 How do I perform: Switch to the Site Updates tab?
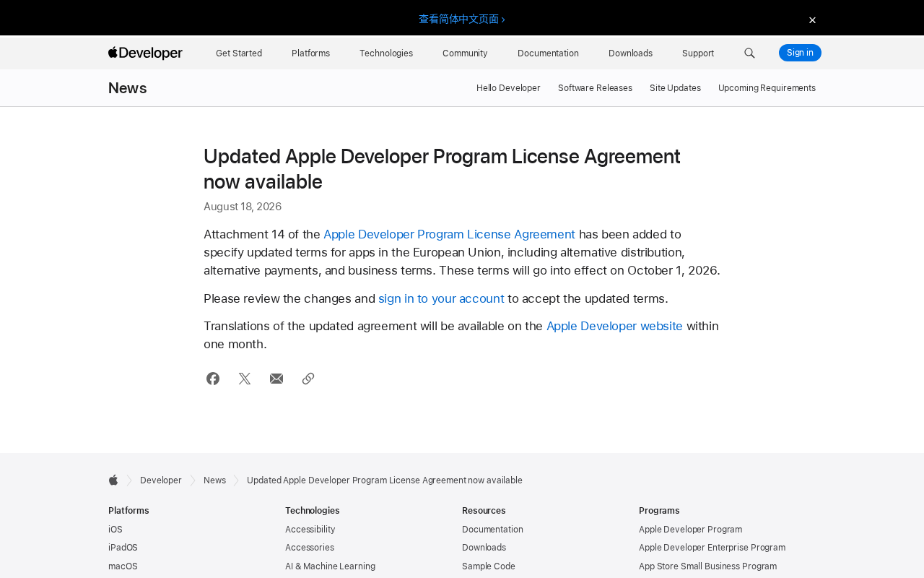pyautogui.click(x=675, y=88)
